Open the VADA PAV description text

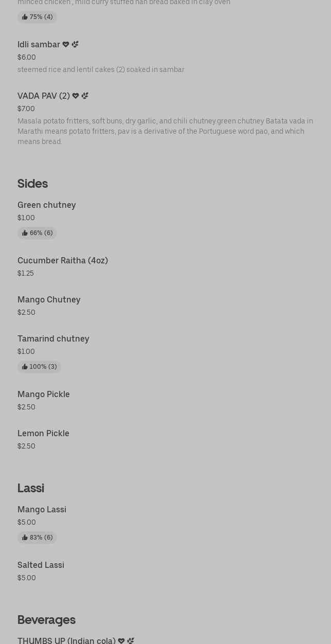165,131
